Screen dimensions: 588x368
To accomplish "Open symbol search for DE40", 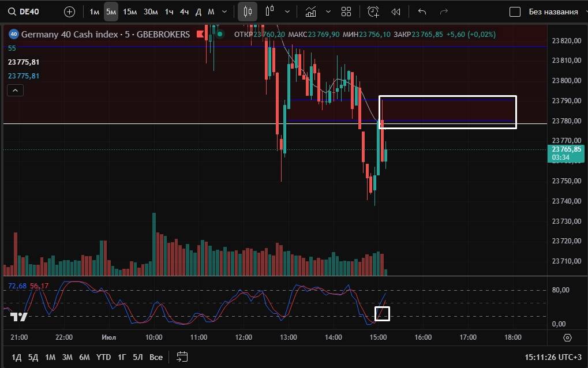I will pyautogui.click(x=24, y=12).
